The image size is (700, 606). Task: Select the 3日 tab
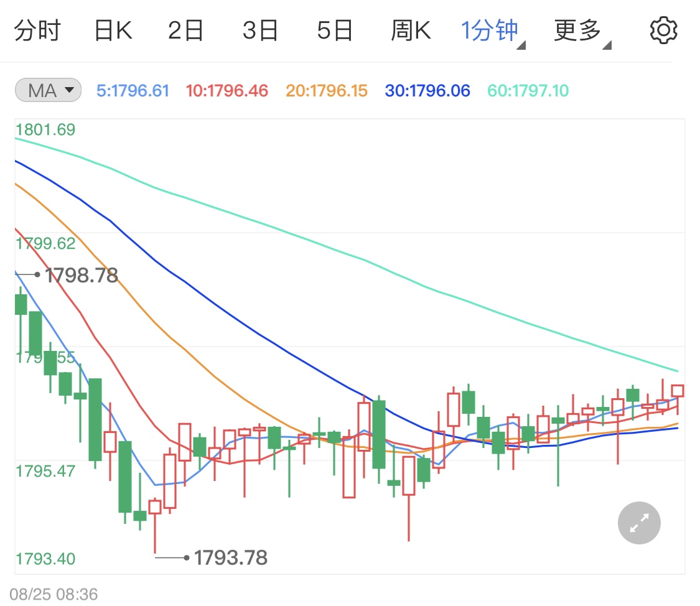click(260, 30)
